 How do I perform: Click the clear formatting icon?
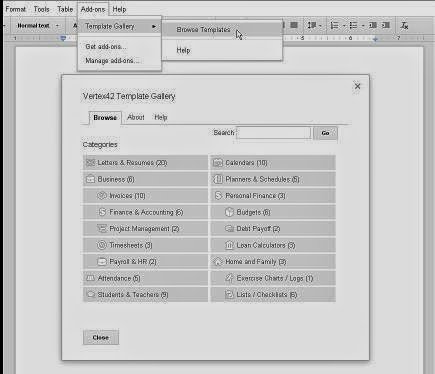[x=404, y=25]
